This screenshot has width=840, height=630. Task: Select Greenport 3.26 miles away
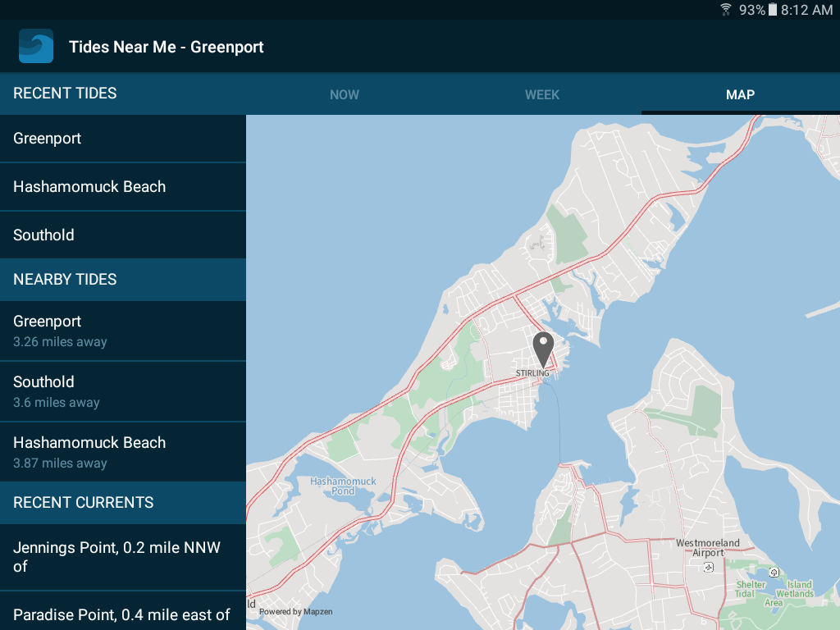point(123,331)
